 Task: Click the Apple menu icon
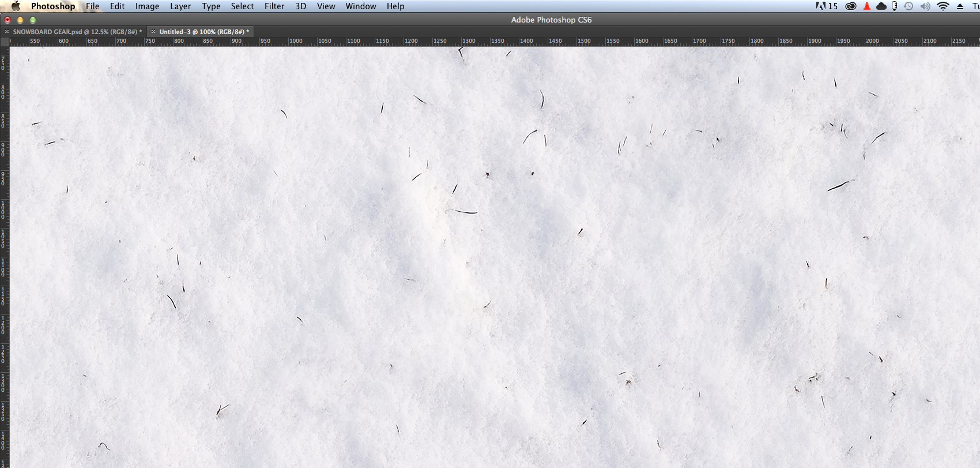pyautogui.click(x=16, y=6)
